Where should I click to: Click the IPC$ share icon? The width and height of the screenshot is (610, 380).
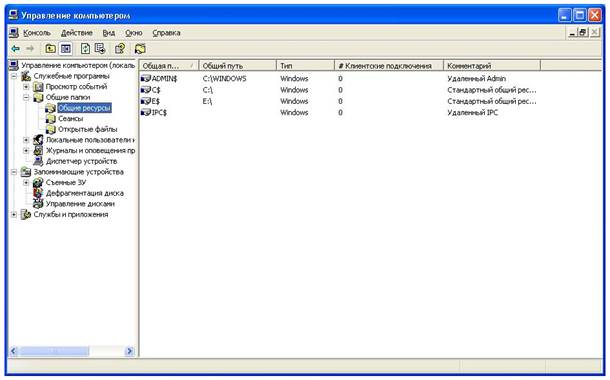(x=146, y=112)
